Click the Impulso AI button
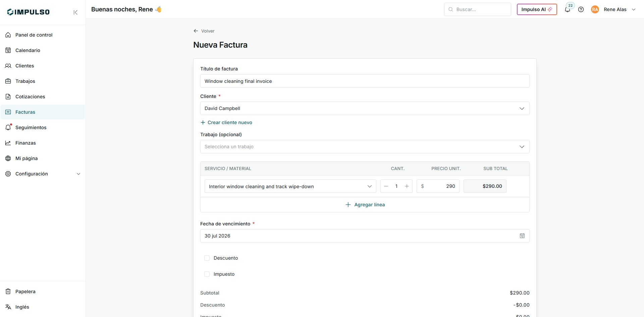The image size is (644, 317). [537, 9]
